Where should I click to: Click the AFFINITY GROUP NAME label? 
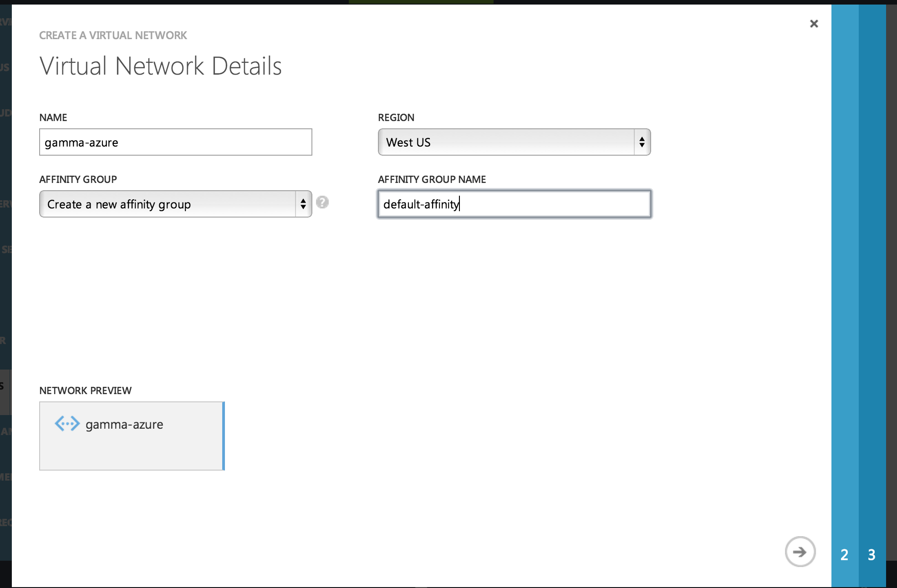point(432,179)
